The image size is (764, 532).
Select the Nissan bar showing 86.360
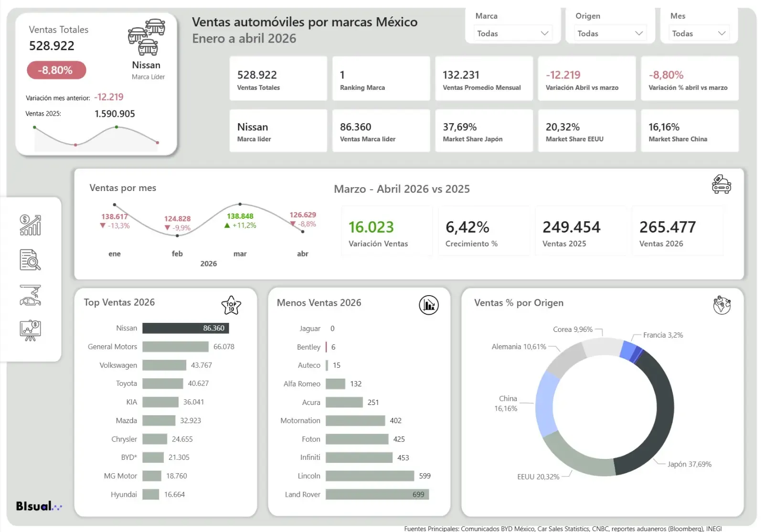(186, 328)
